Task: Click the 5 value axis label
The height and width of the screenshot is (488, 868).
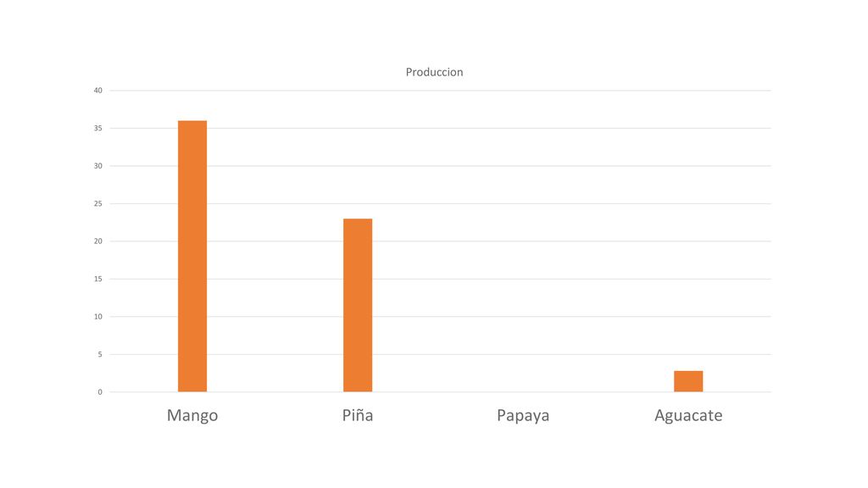Action: tap(100, 354)
